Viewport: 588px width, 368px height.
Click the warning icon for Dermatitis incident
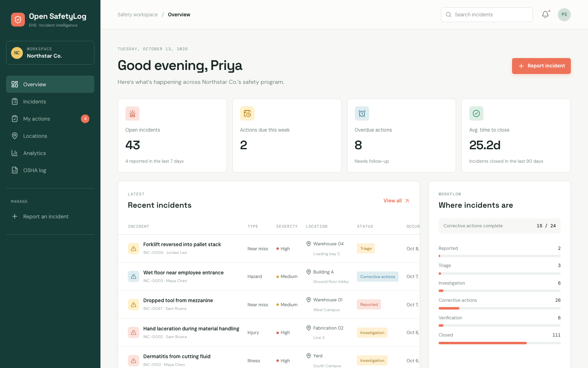click(134, 361)
